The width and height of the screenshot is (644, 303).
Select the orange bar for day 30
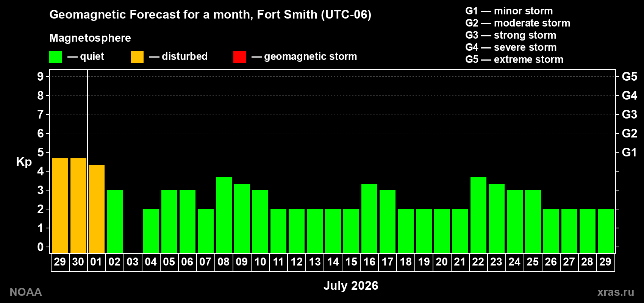point(78,206)
